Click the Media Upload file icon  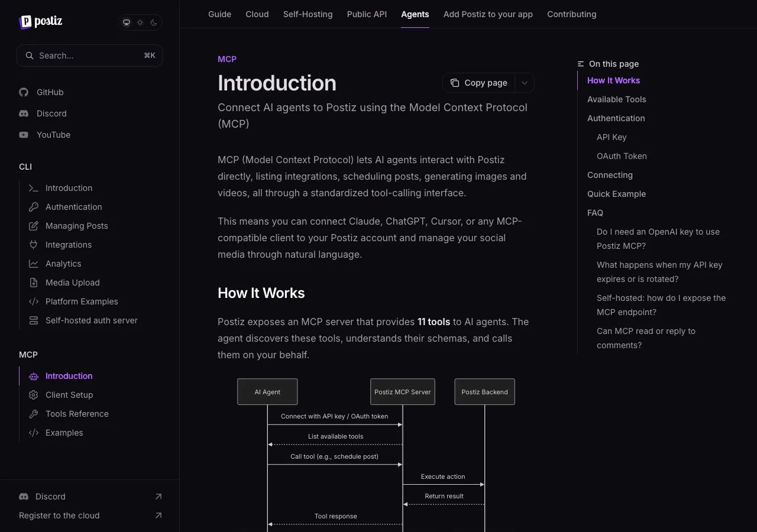coord(34,283)
